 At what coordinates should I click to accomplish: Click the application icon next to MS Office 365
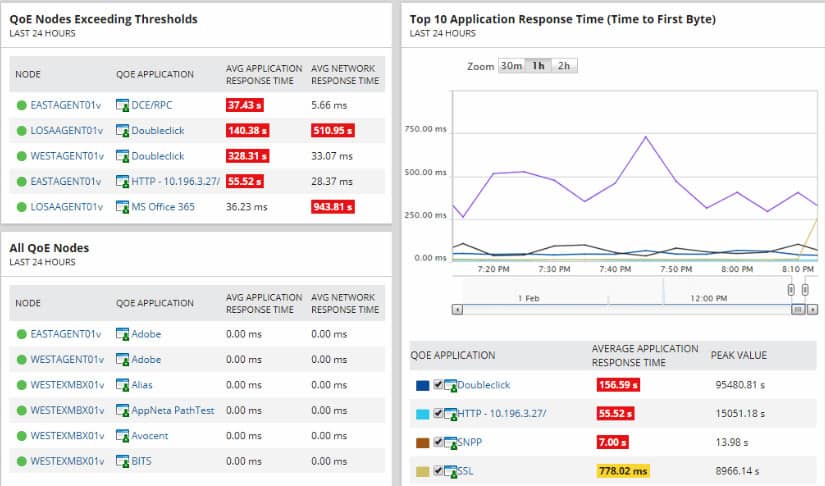pos(122,207)
